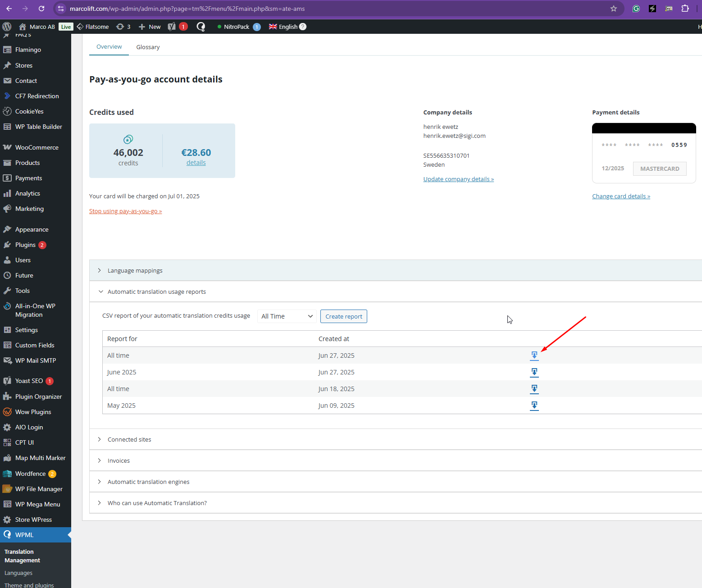Expand the Connected sites section
This screenshot has height=588, width=702.
[129, 439]
